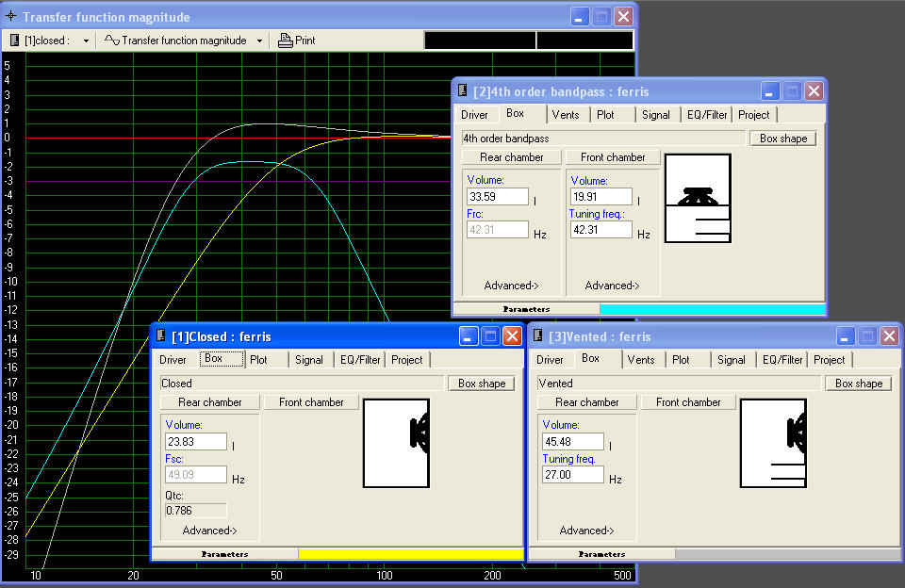
Task: Expand Advanced-> in the Vented window
Action: (x=587, y=531)
